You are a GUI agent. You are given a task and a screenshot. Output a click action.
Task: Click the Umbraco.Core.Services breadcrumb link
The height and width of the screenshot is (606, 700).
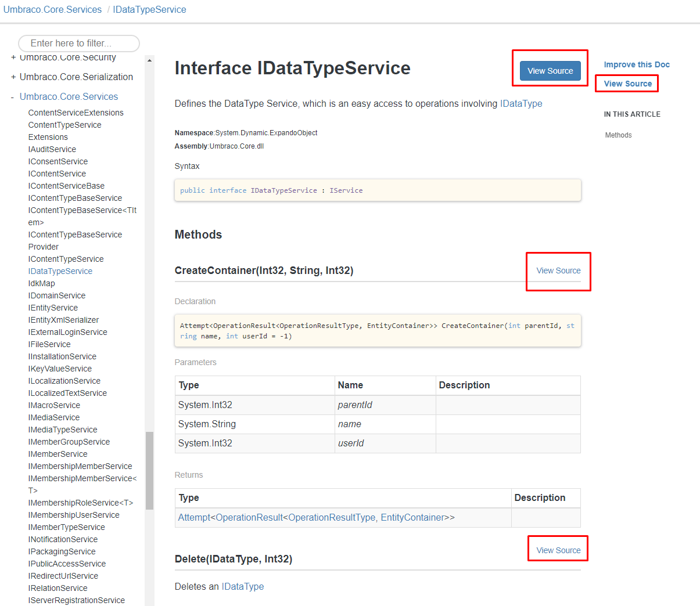[x=52, y=9]
